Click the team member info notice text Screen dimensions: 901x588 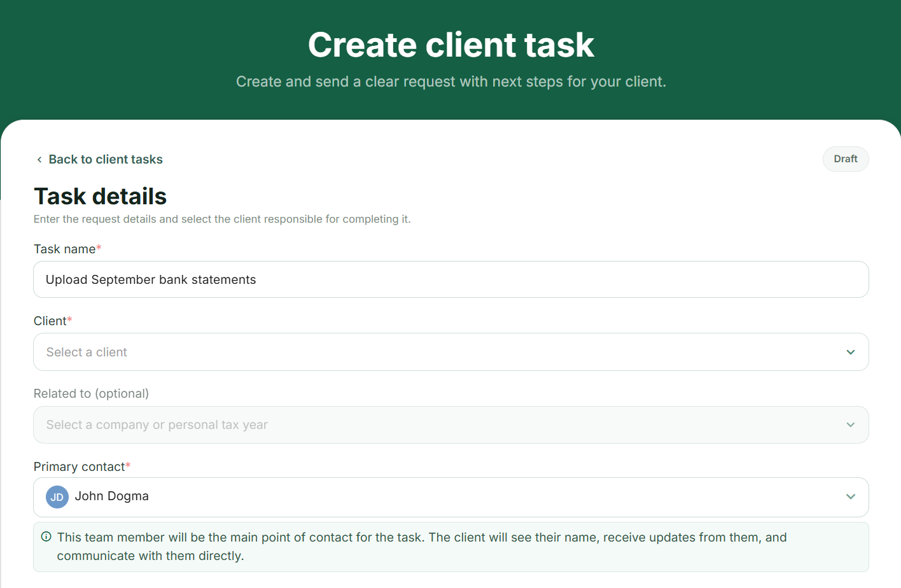pyautogui.click(x=422, y=546)
